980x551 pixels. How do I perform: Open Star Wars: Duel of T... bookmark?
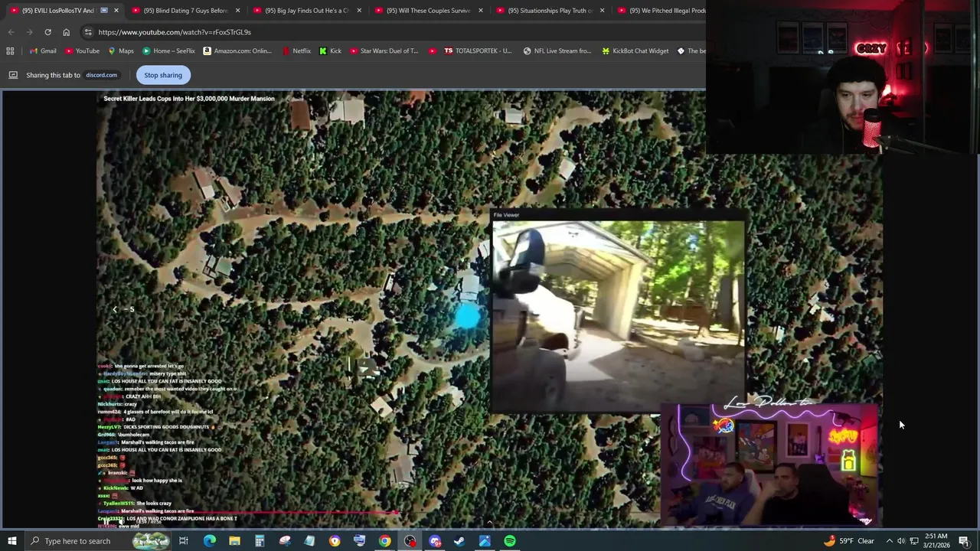[x=384, y=51]
